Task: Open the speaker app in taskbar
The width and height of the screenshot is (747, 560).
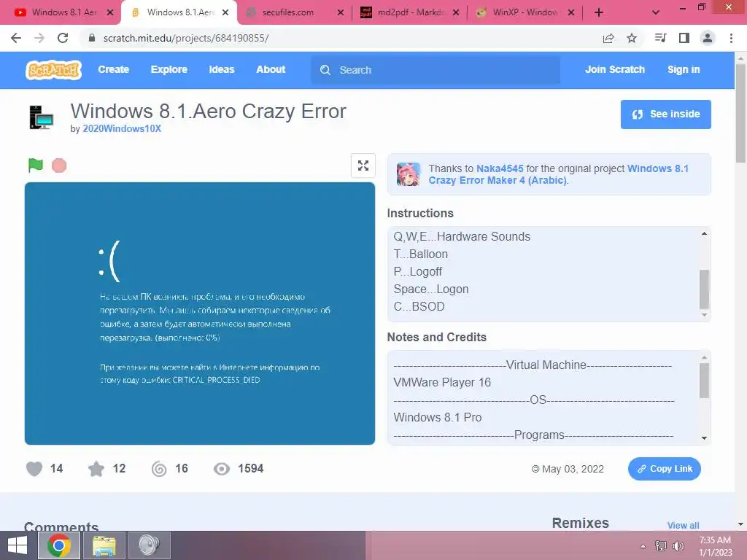Action: tap(149, 545)
